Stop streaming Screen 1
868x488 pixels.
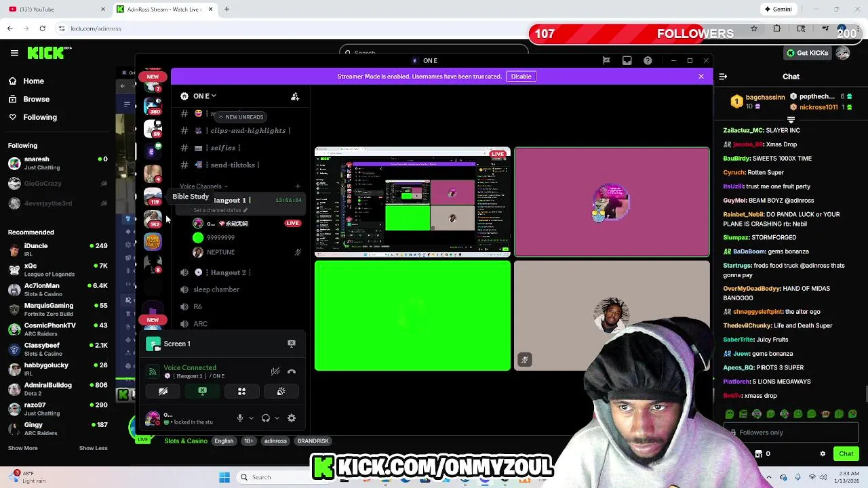click(x=292, y=344)
